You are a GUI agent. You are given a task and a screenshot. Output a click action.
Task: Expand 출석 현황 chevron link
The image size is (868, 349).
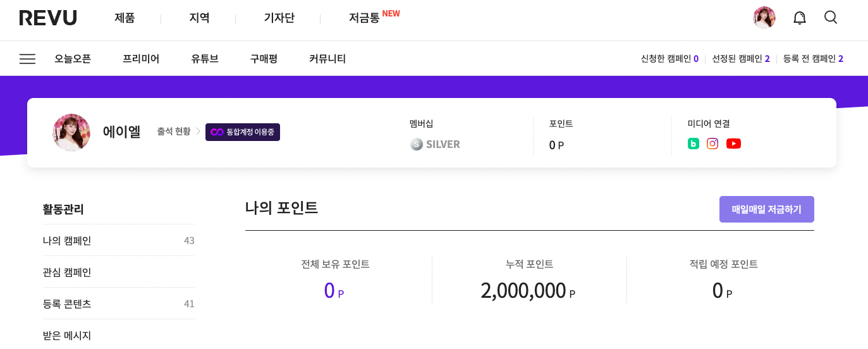[x=179, y=132]
